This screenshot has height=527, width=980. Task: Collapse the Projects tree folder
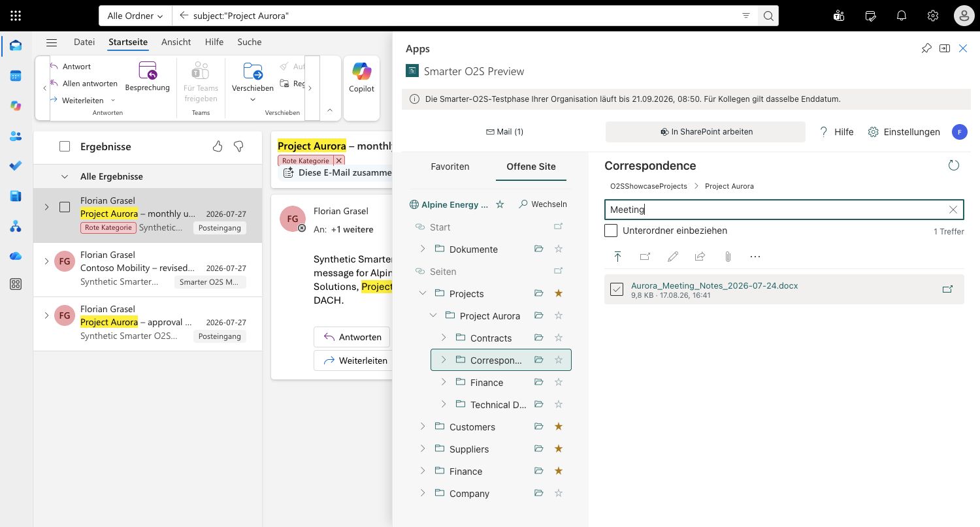pos(423,293)
